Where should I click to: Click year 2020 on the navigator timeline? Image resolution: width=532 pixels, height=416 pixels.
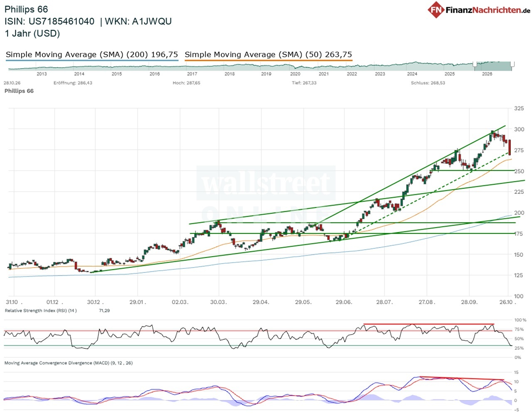[295, 74]
